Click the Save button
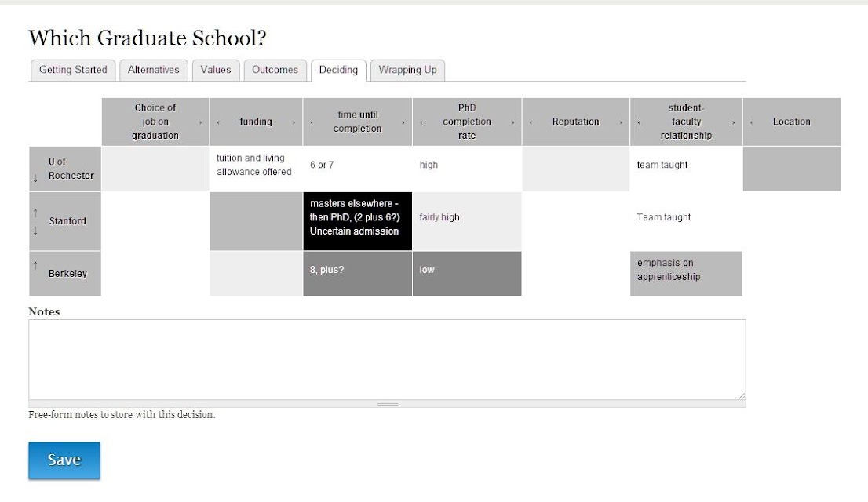Image resolution: width=868 pixels, height=502 pixels. pyautogui.click(x=64, y=460)
